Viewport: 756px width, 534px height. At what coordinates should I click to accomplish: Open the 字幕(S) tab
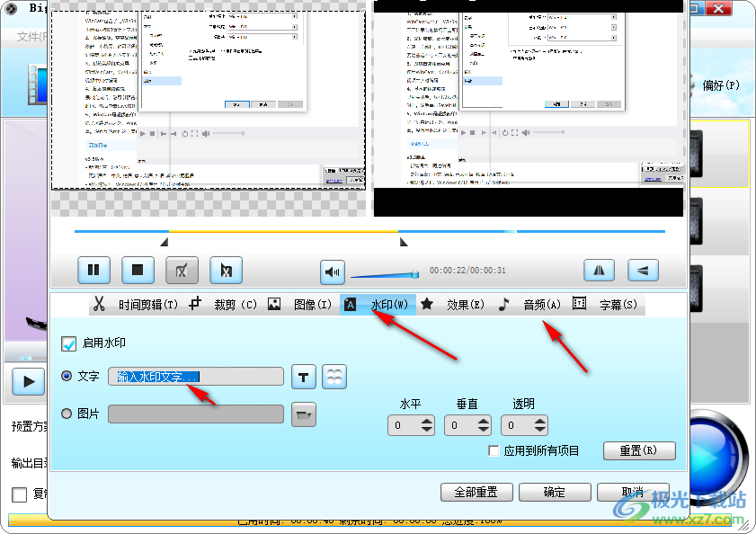618,305
